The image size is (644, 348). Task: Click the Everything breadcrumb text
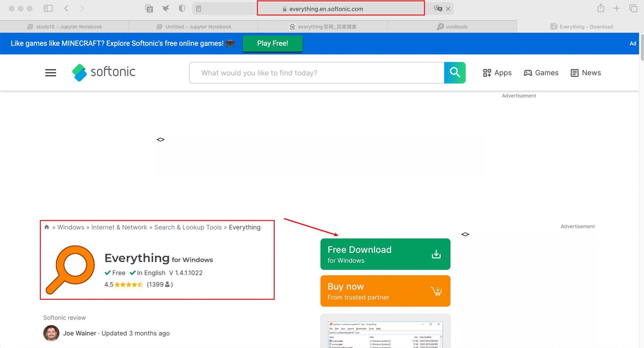(245, 227)
